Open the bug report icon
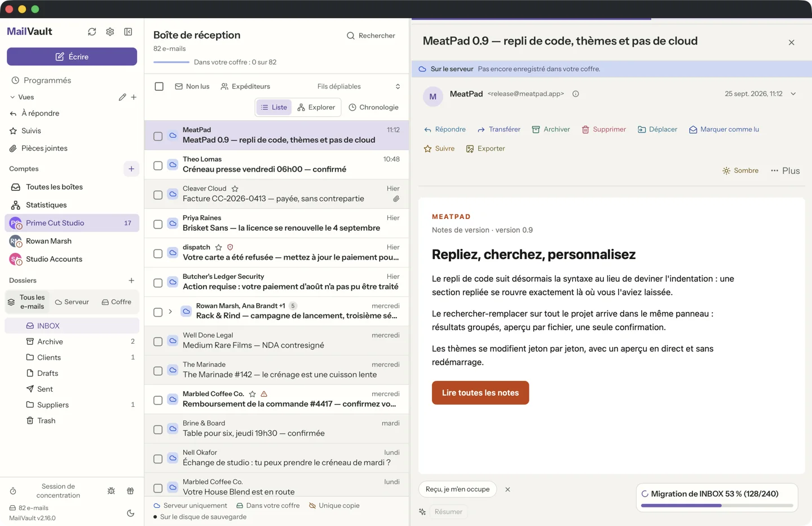812x526 pixels. point(111,491)
